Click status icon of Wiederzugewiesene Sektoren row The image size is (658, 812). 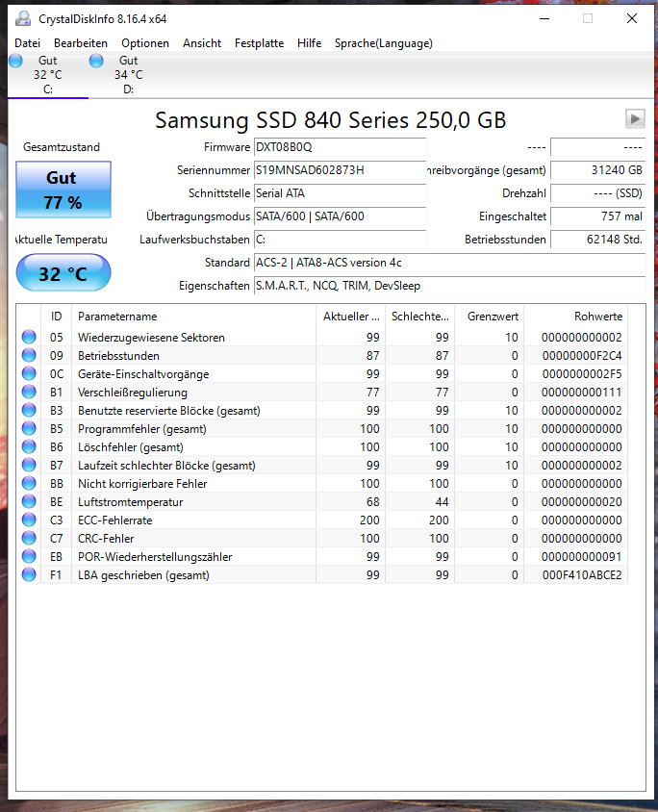(29, 337)
